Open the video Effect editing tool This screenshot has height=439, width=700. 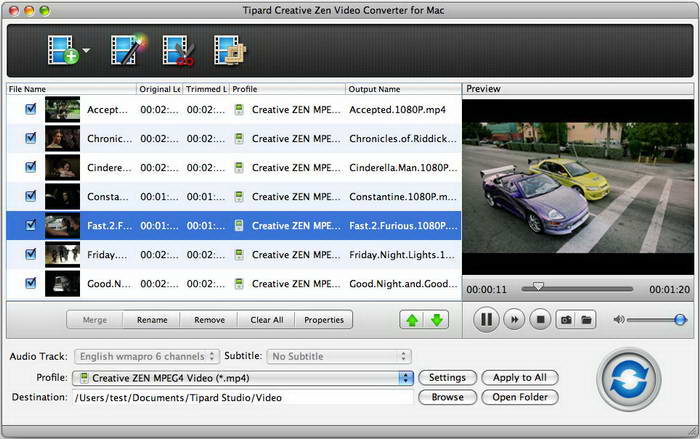coord(127,50)
